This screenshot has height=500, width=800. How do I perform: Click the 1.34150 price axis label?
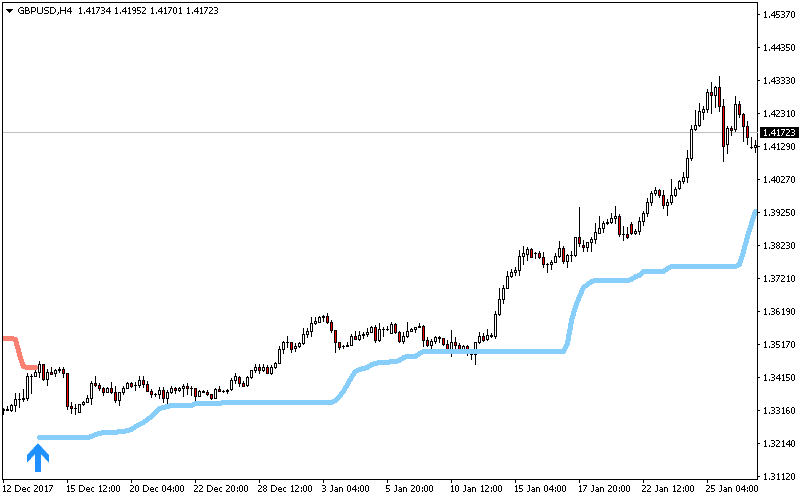point(778,378)
